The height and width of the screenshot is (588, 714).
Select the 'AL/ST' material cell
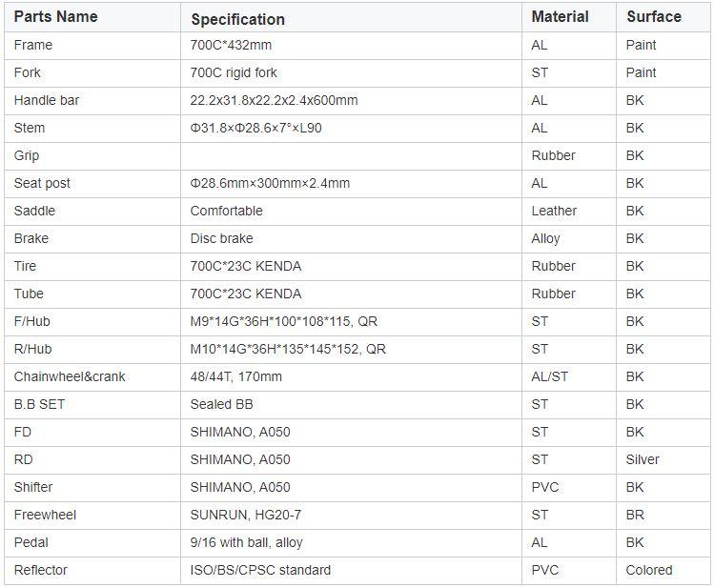click(x=549, y=376)
